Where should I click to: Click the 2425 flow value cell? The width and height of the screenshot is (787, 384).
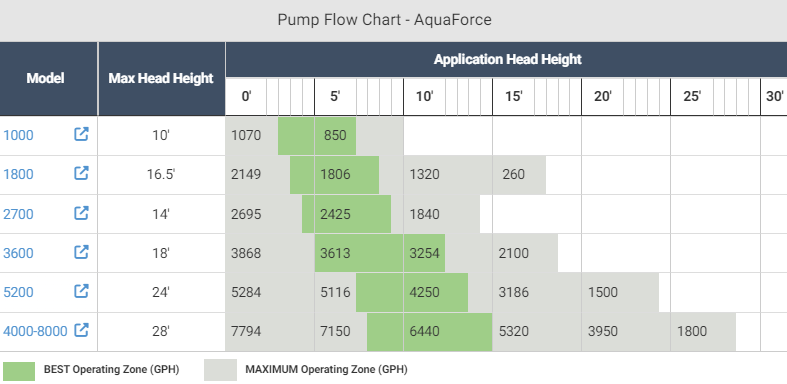click(335, 214)
